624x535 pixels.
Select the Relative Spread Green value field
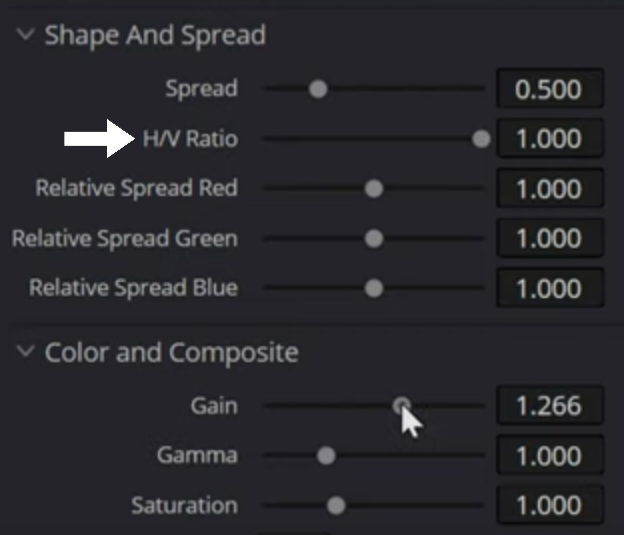550,238
